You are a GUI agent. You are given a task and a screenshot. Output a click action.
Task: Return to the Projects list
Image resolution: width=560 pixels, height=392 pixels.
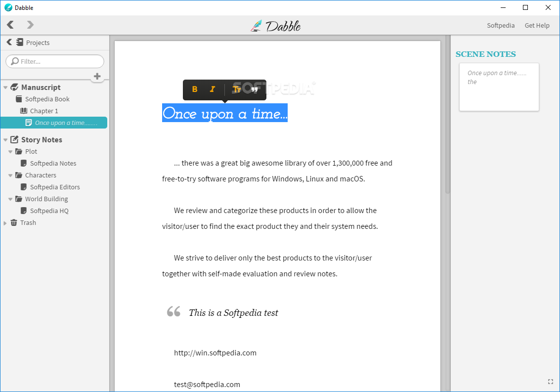pyautogui.click(x=38, y=43)
